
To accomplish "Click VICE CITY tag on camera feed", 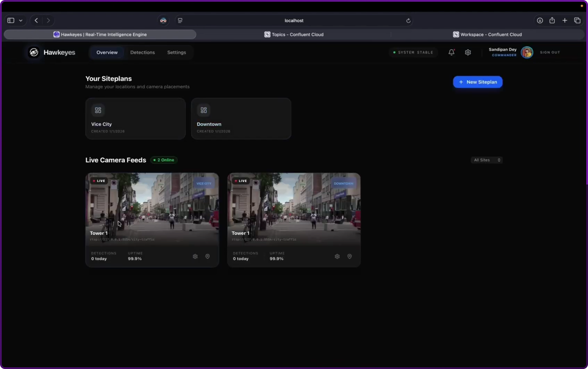I will pos(204,183).
